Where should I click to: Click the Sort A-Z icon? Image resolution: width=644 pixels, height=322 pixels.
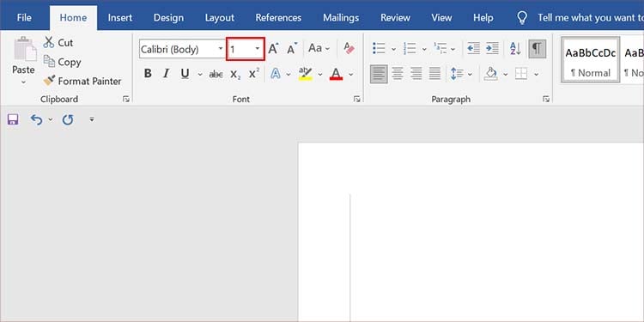pos(515,49)
